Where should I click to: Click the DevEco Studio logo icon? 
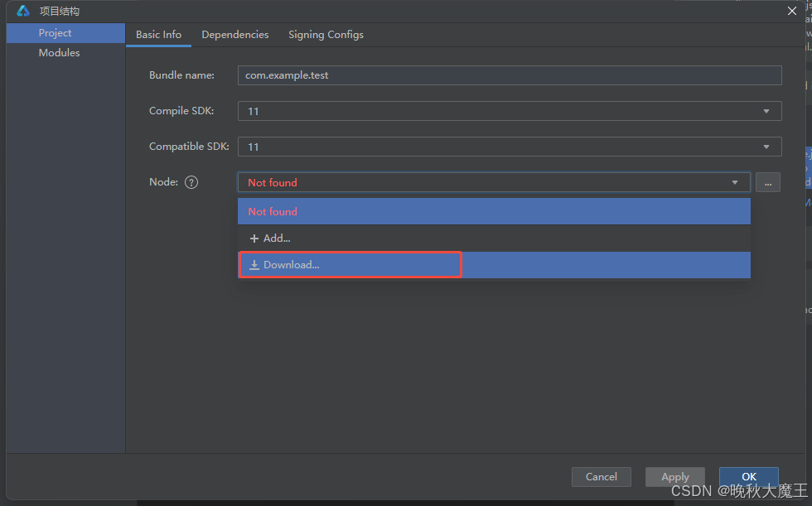tap(21, 11)
